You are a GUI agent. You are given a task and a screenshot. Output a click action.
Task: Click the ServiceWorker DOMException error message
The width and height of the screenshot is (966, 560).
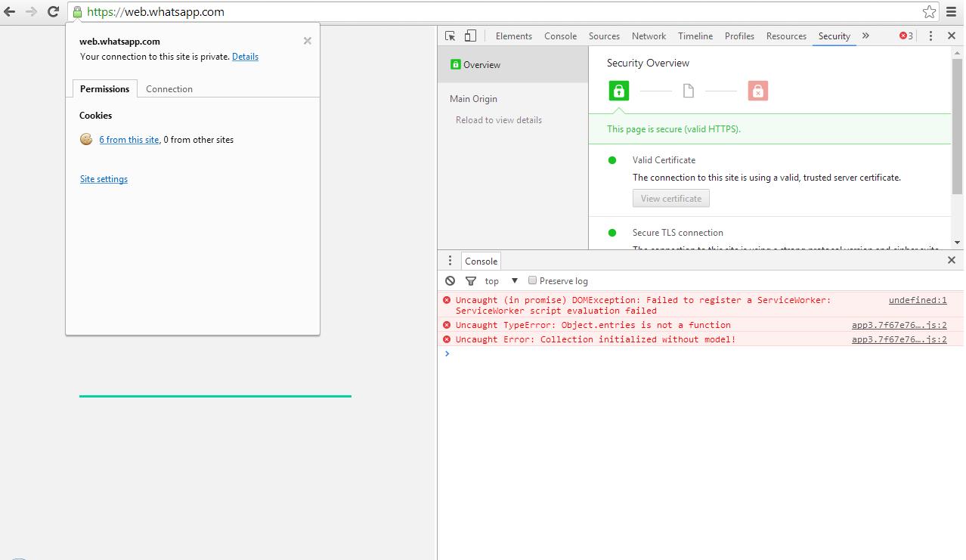643,305
